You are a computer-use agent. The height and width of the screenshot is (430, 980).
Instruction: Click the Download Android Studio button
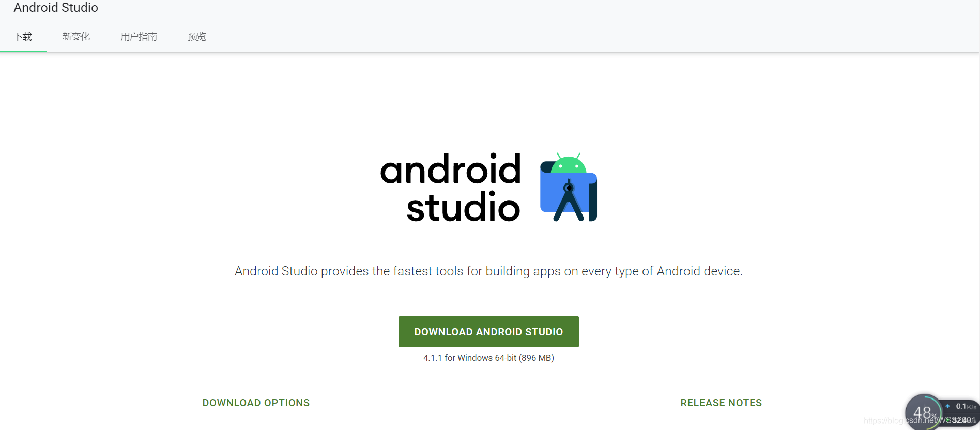point(488,332)
